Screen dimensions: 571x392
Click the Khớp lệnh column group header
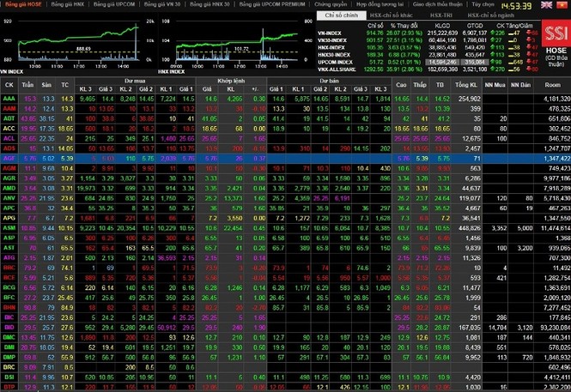(231, 81)
